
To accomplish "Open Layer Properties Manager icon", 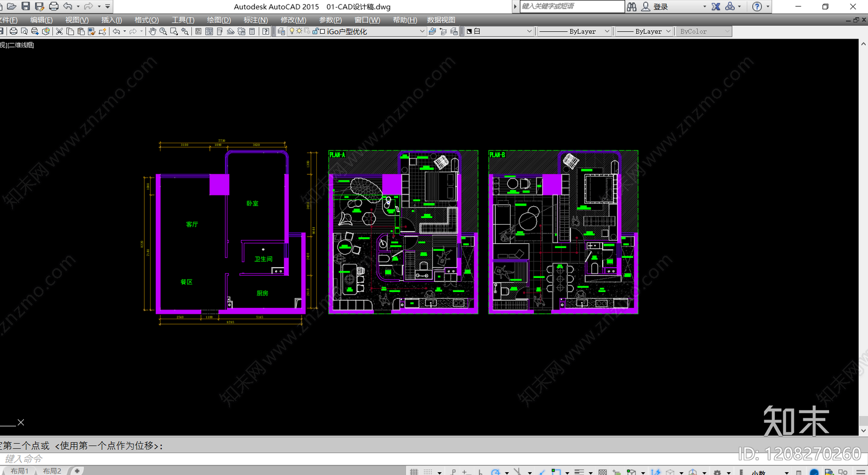I will point(281,31).
